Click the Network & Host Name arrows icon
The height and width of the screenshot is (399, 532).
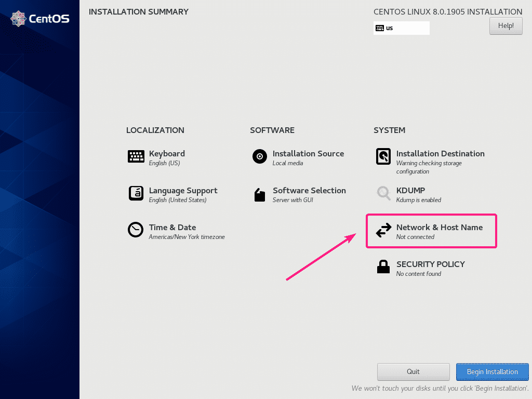click(x=383, y=231)
